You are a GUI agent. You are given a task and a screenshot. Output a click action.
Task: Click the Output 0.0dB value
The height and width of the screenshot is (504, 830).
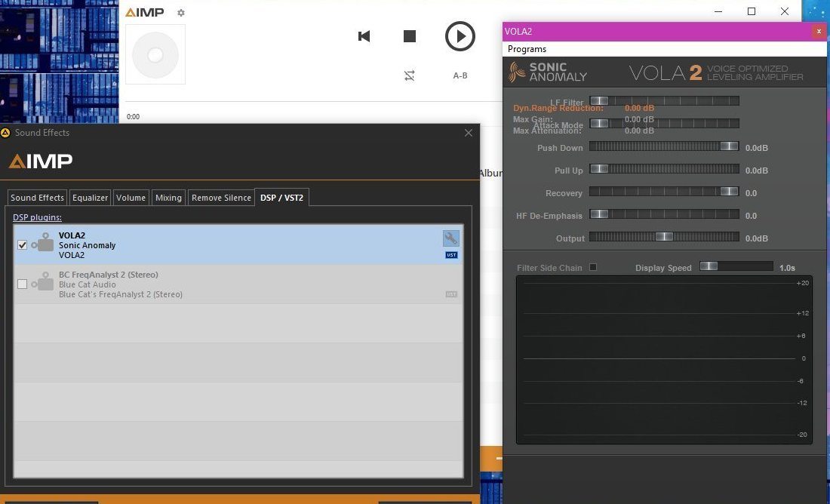[756, 238]
